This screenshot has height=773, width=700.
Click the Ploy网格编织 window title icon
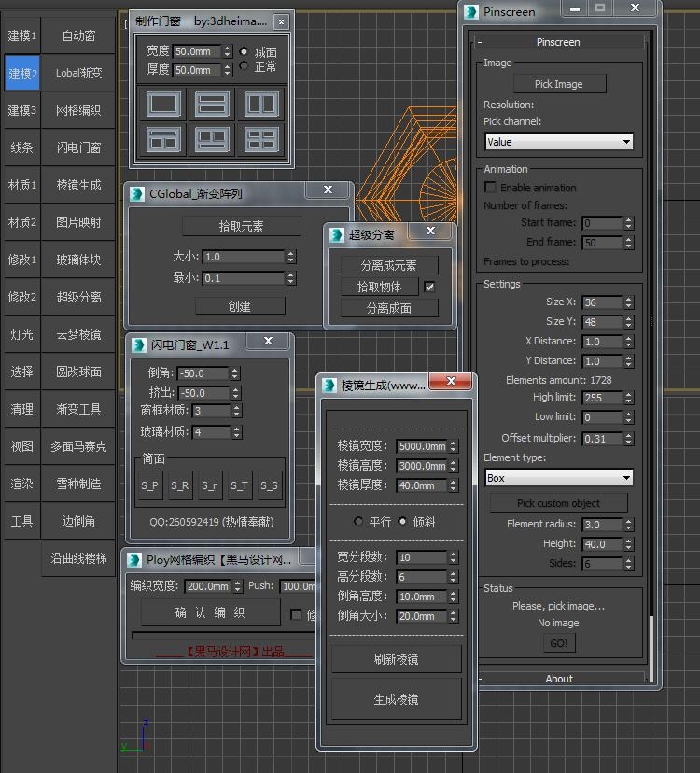point(134,560)
